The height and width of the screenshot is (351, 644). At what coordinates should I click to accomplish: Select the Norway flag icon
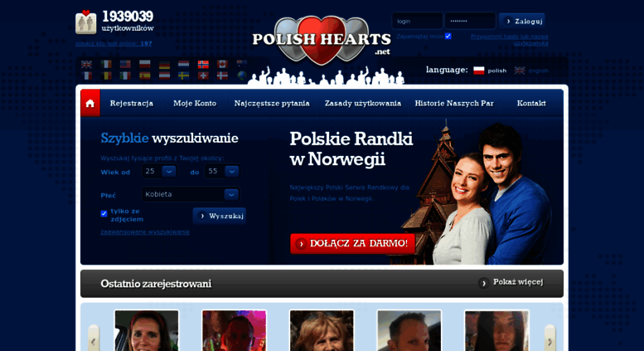pyautogui.click(x=203, y=65)
